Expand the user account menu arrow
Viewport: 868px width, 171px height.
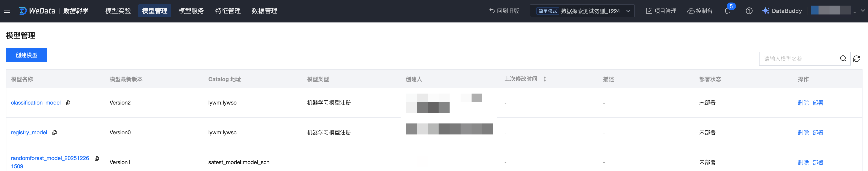coord(863,11)
